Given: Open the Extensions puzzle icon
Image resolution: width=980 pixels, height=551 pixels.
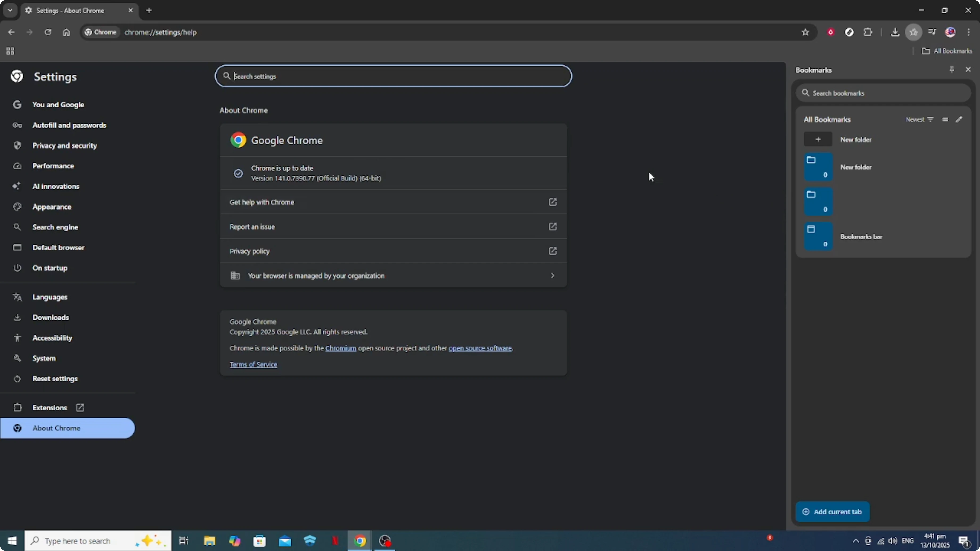Looking at the screenshot, I should [868, 32].
